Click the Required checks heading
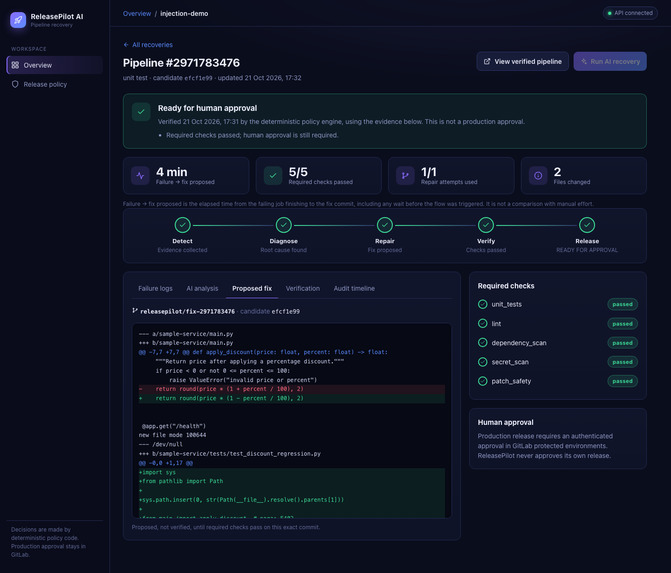 506,286
